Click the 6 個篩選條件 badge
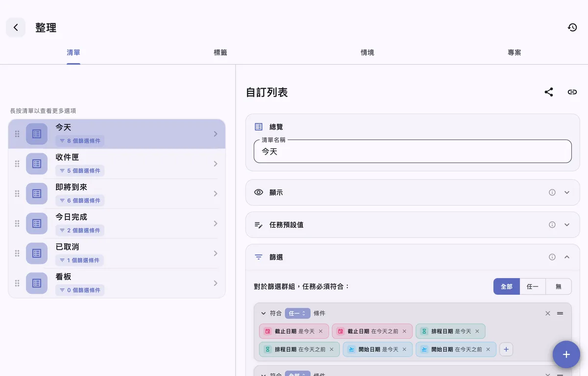The width and height of the screenshot is (588, 376). coord(80,201)
